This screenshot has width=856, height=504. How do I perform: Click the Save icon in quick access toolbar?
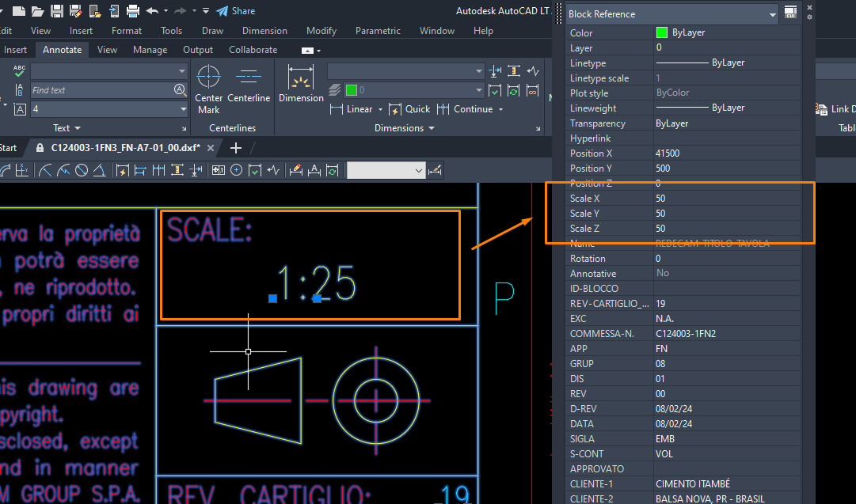tap(56, 11)
